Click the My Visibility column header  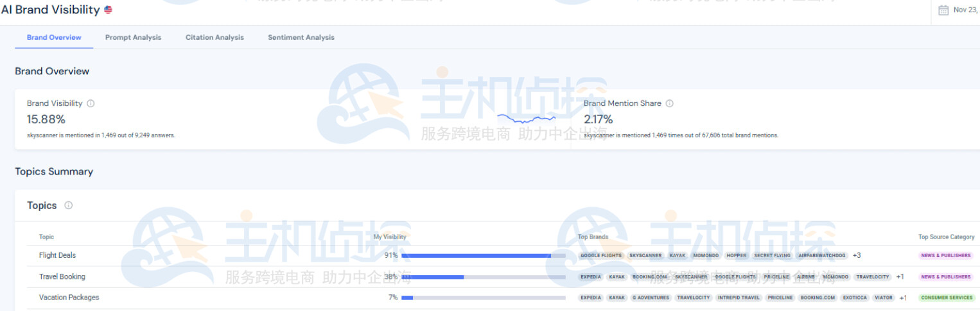tap(390, 237)
